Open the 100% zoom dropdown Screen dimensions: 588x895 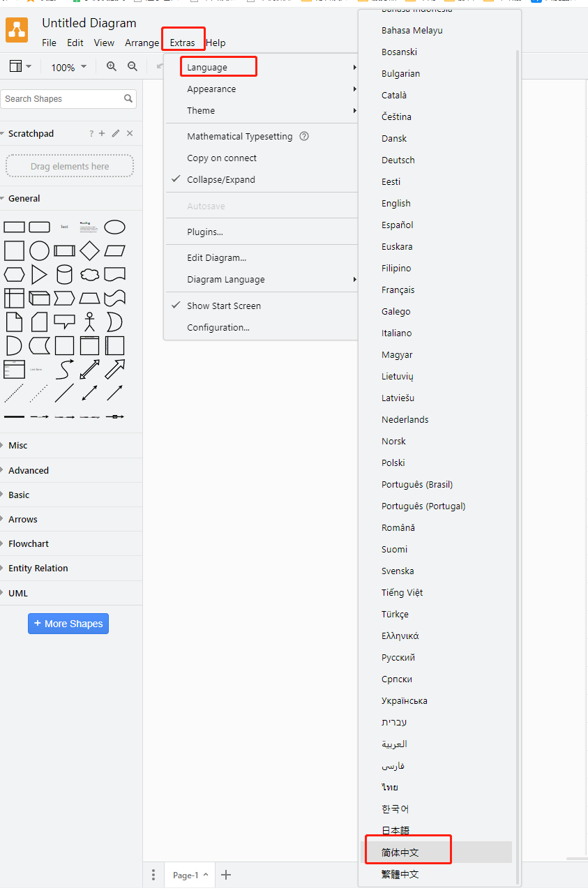68,67
